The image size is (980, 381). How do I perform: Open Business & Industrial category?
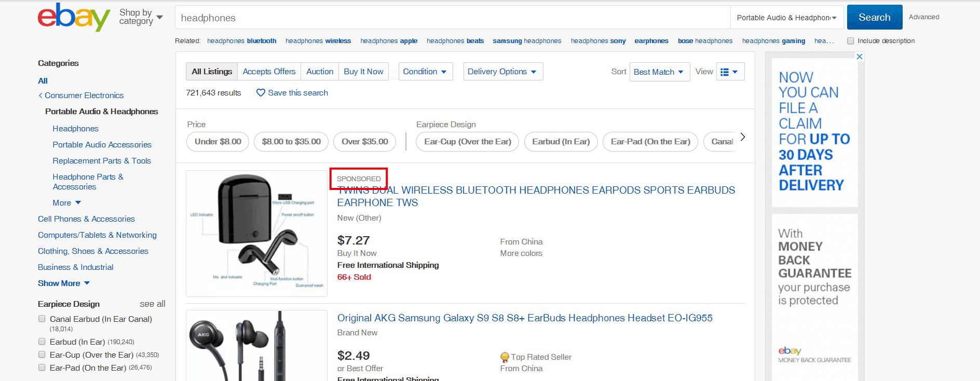pyautogui.click(x=75, y=267)
